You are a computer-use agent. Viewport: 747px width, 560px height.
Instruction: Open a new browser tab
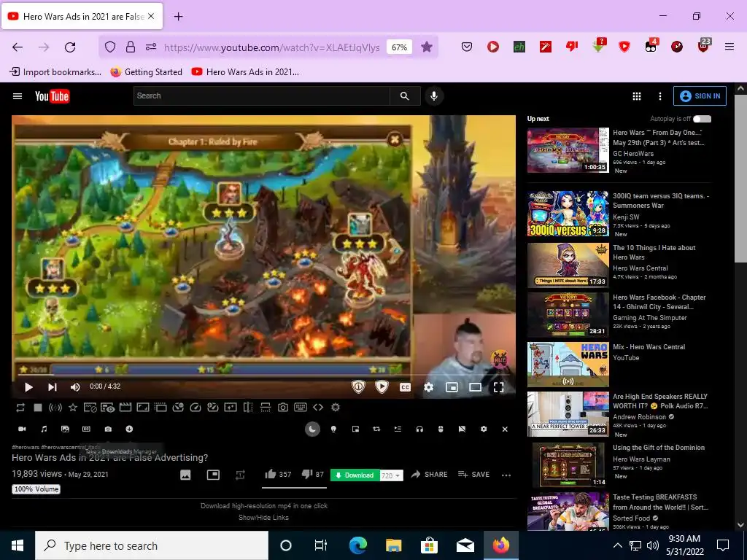pos(178,17)
